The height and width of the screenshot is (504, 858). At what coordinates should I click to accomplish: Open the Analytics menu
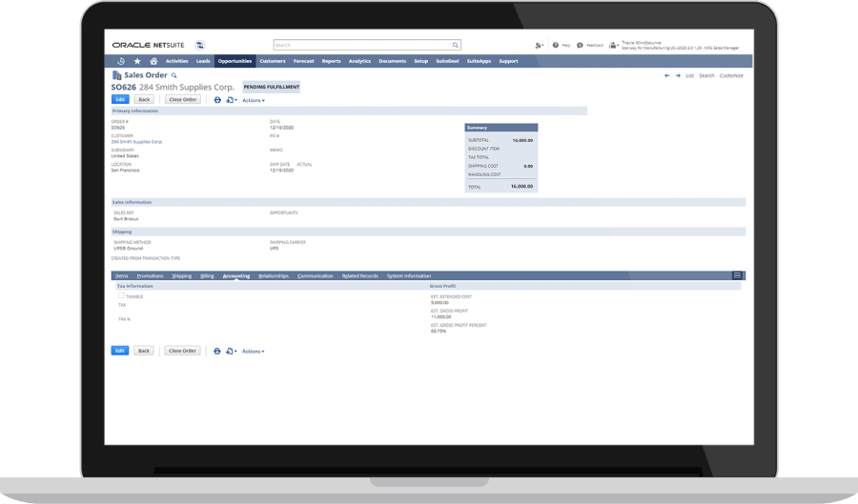(x=359, y=61)
